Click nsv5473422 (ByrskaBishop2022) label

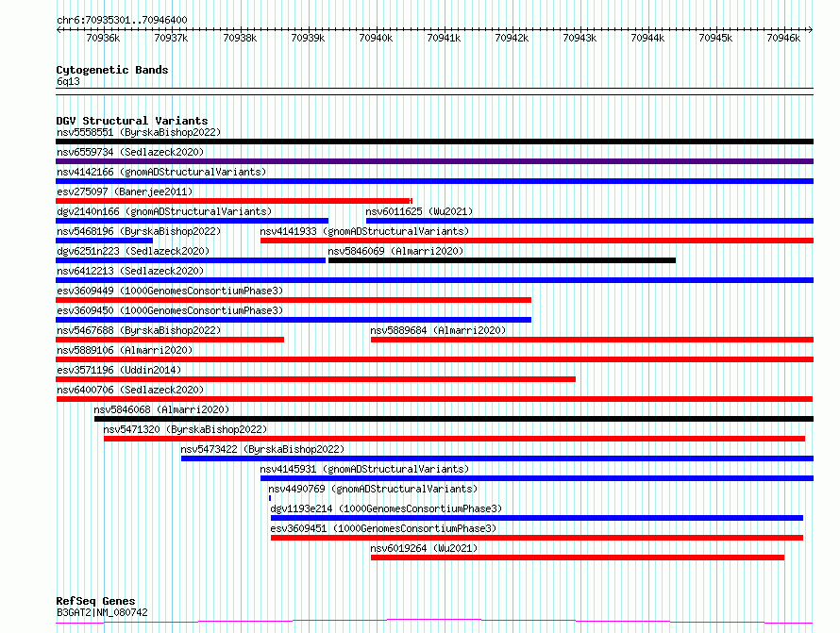[x=262, y=449]
